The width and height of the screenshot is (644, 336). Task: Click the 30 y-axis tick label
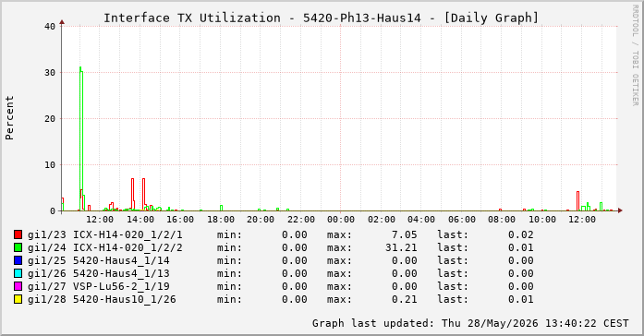point(50,73)
